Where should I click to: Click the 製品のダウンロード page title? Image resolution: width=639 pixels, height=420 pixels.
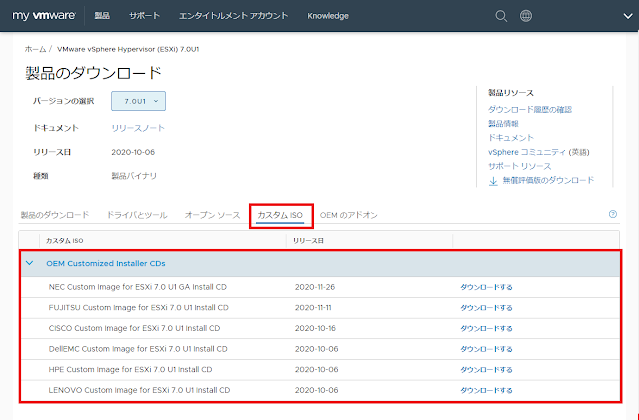[93, 73]
